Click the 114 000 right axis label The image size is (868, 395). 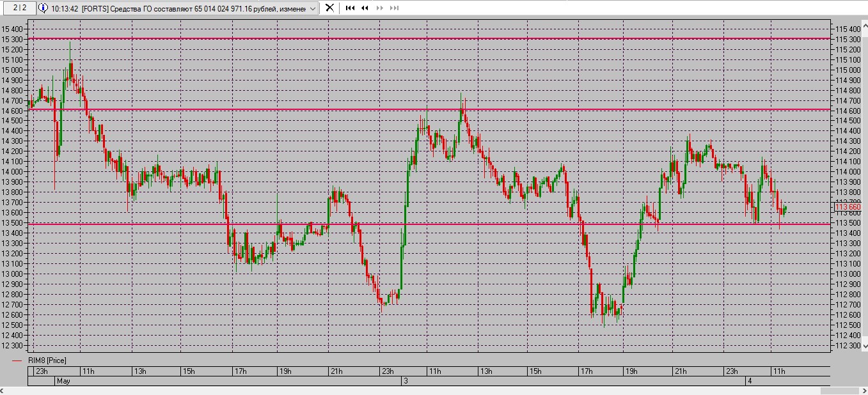848,172
